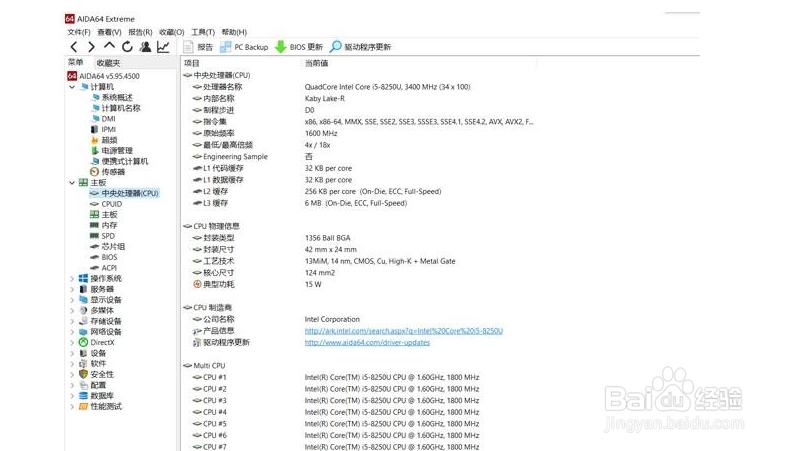Select BIOS in the tree
The image size is (788, 451).
104,257
